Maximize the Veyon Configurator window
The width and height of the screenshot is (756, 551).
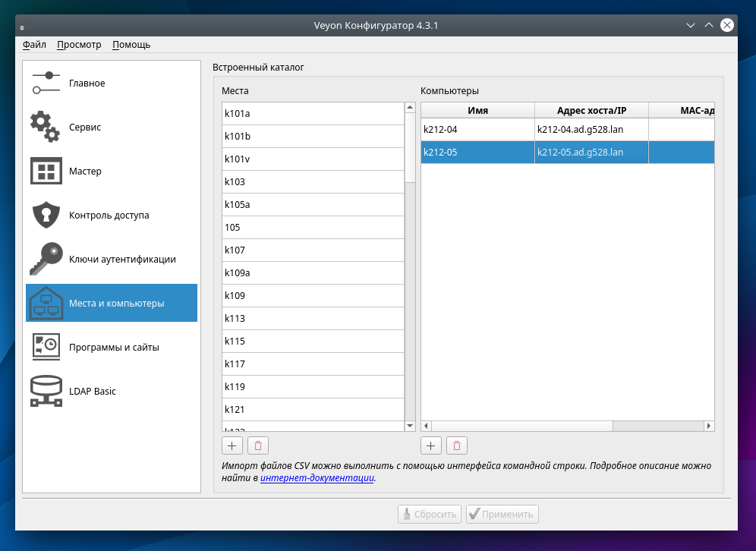coord(709,25)
